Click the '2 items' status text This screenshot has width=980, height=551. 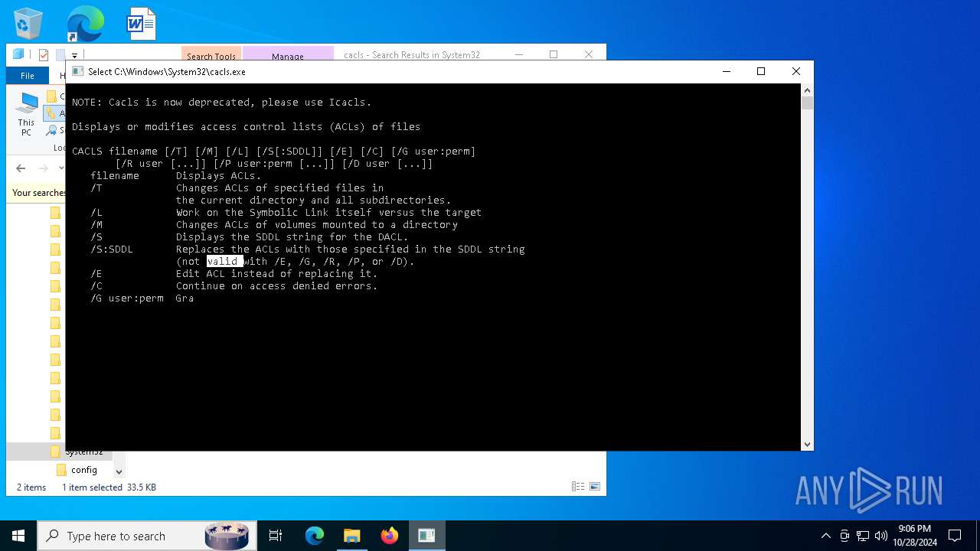coord(31,487)
